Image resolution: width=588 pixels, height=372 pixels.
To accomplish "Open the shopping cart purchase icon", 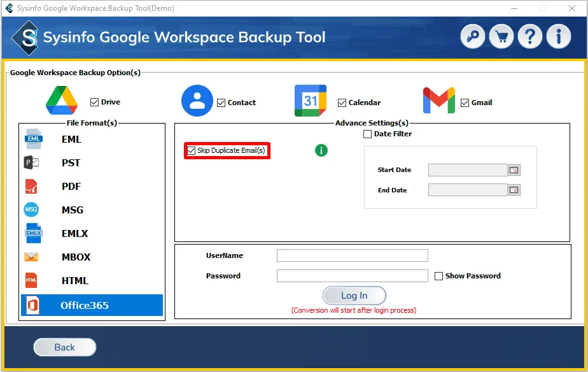I will coord(501,36).
